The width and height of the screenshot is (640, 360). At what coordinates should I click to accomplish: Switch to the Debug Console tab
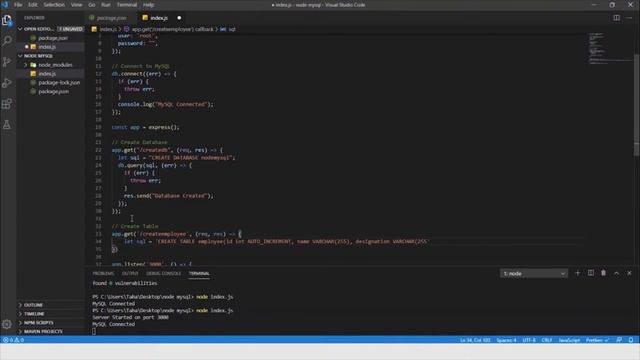(163, 273)
